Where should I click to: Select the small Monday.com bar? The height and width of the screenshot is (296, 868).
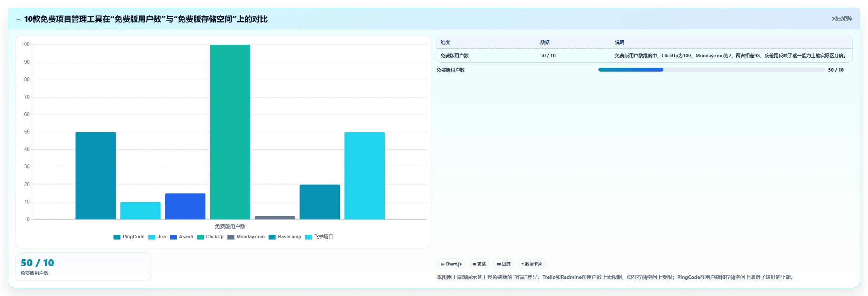pyautogui.click(x=275, y=217)
